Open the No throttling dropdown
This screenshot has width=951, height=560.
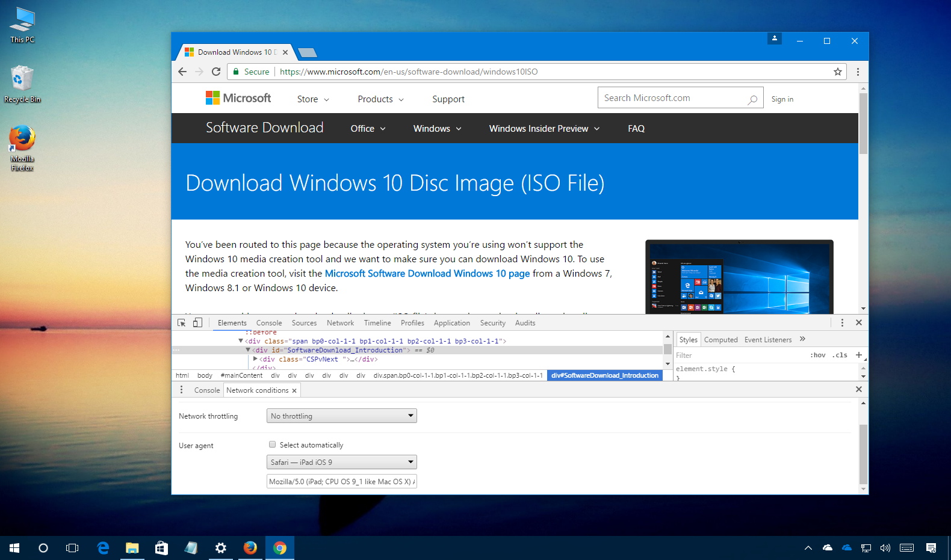342,416
